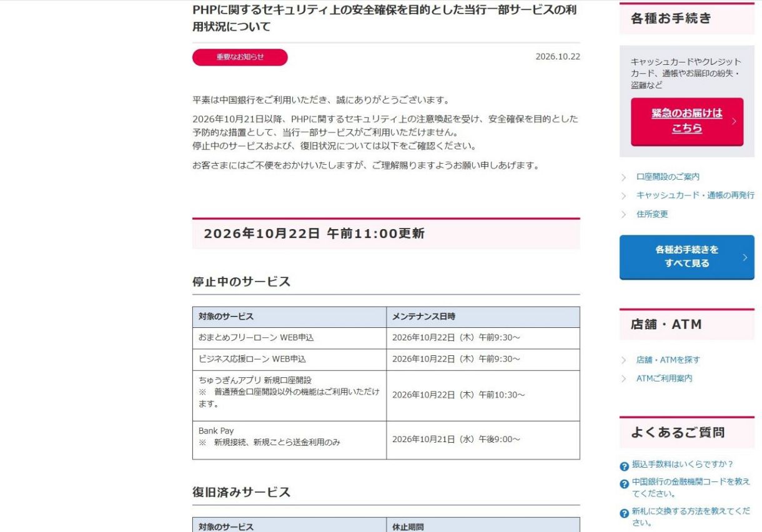Open FAQ about 中国銀行の金融機関コード
The image size is (762, 532).
(691, 488)
